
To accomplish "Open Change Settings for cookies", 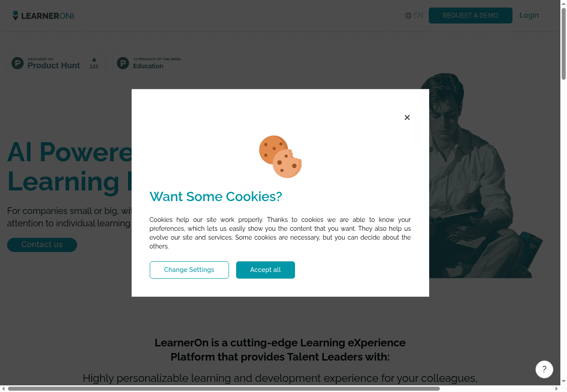I will click(x=189, y=270).
